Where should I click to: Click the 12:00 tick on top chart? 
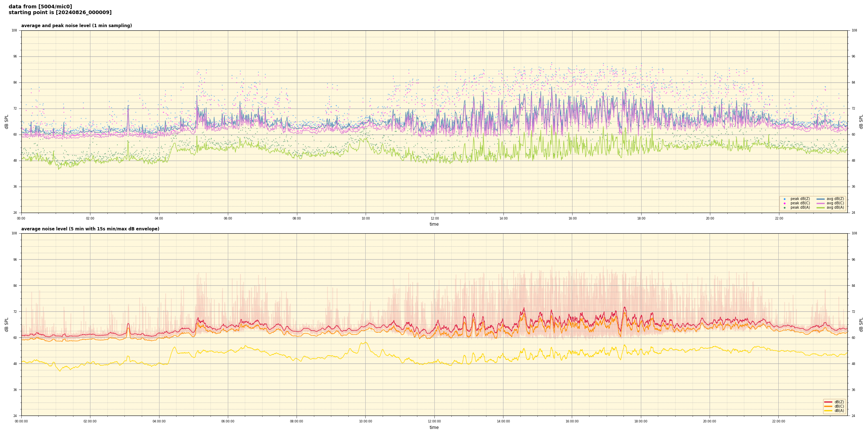pos(434,218)
